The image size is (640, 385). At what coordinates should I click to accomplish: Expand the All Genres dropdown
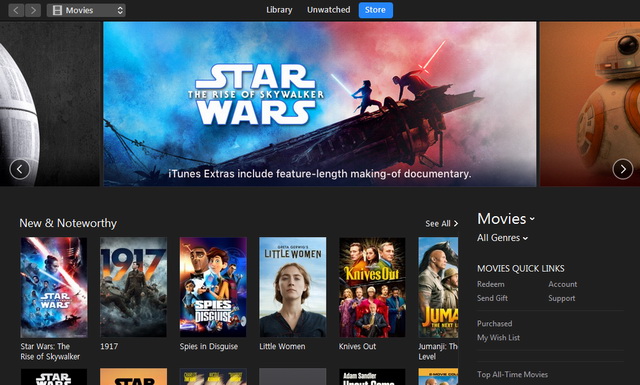click(502, 238)
